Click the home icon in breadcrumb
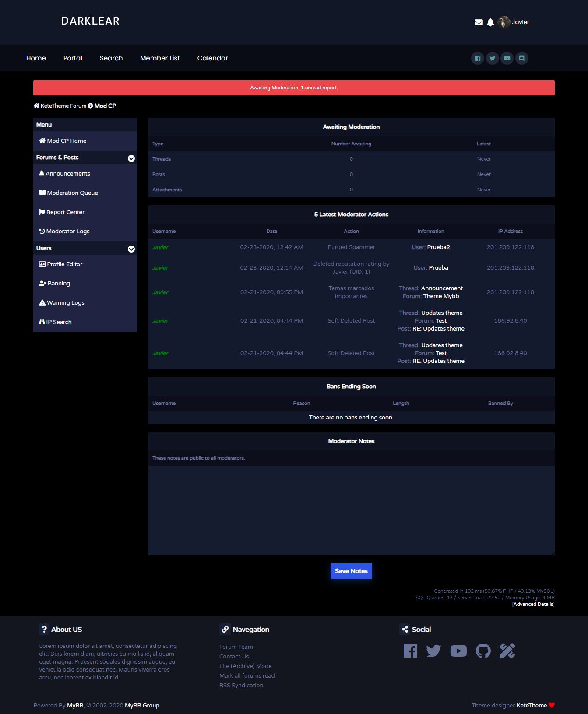The width and height of the screenshot is (588, 714). coord(36,106)
